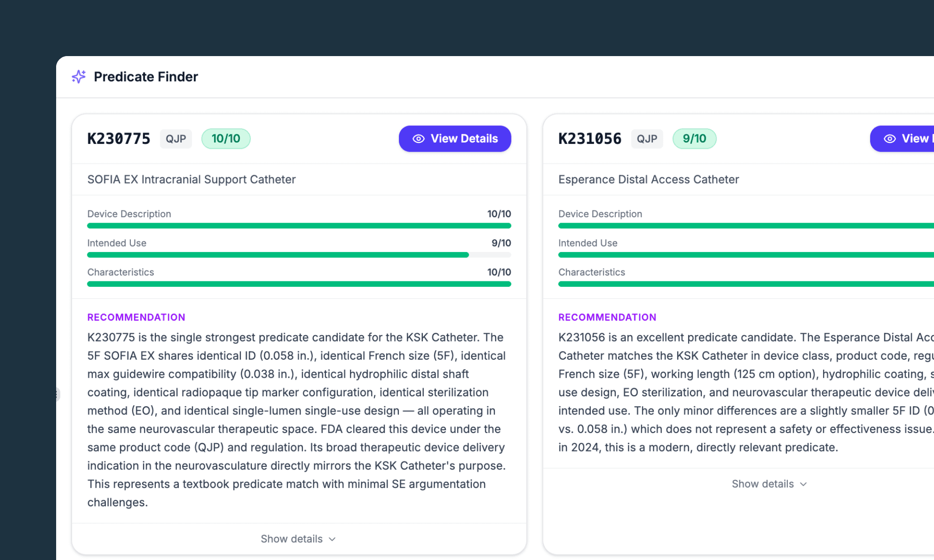Click the chevron beside K231056's Show details
The image size is (934, 560).
pyautogui.click(x=804, y=484)
